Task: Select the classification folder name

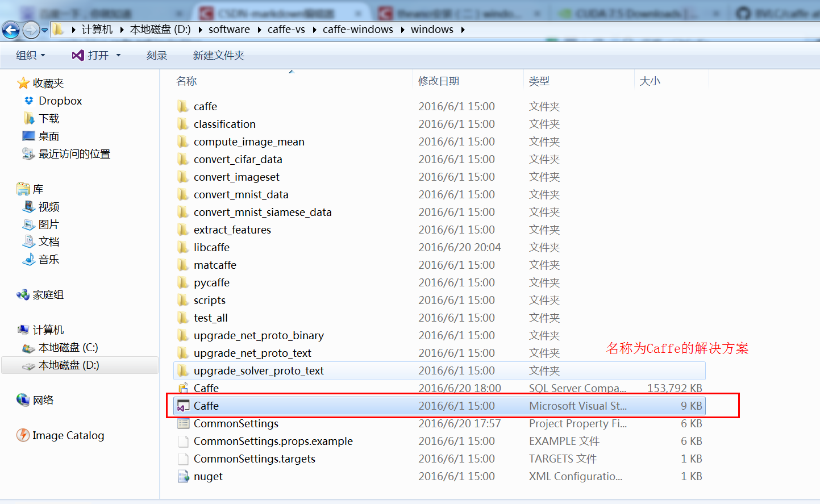Action: coord(224,124)
